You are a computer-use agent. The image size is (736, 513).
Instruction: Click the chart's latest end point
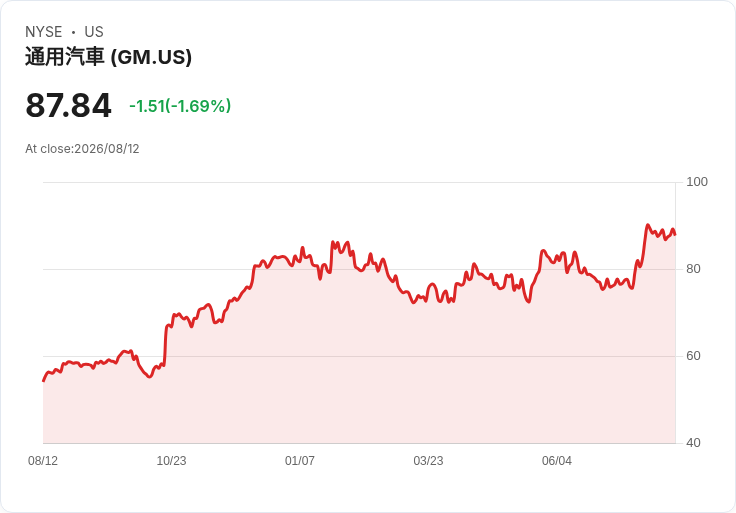pyautogui.click(x=675, y=235)
